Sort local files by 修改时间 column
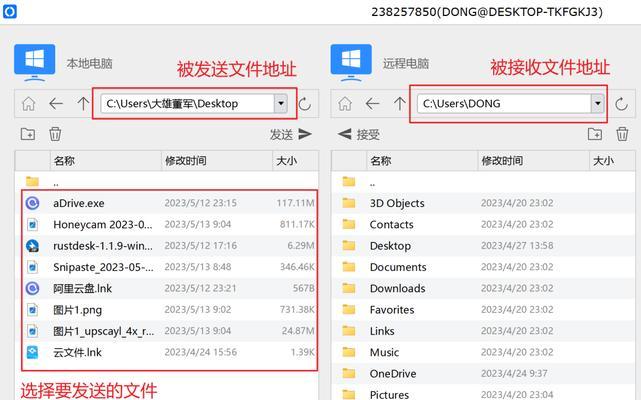 217,161
